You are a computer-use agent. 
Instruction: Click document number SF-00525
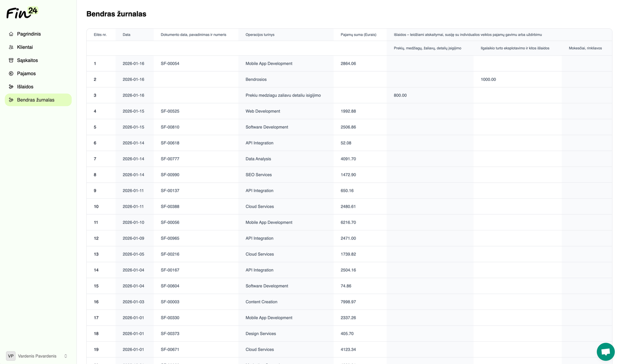[170, 111]
